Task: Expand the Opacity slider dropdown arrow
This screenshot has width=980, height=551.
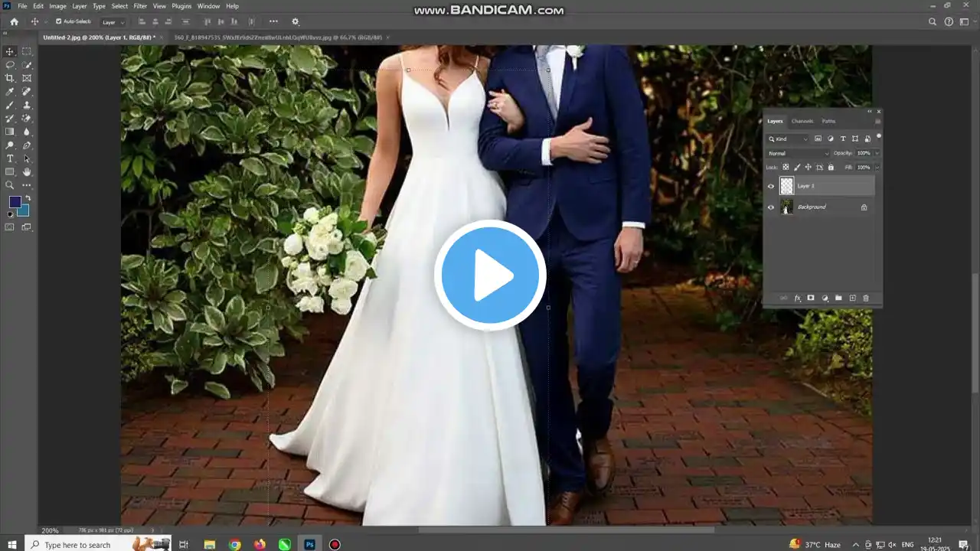Action: [x=876, y=154]
